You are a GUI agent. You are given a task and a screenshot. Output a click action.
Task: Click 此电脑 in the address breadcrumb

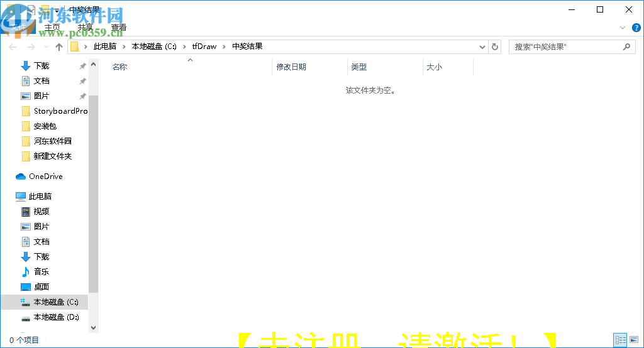click(x=105, y=46)
